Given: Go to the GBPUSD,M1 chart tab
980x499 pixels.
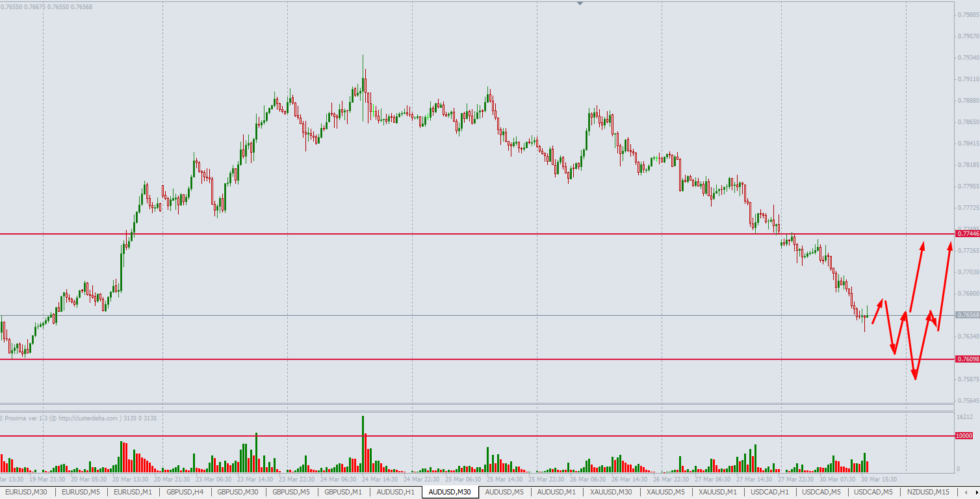Looking at the screenshot, I should click(343, 492).
